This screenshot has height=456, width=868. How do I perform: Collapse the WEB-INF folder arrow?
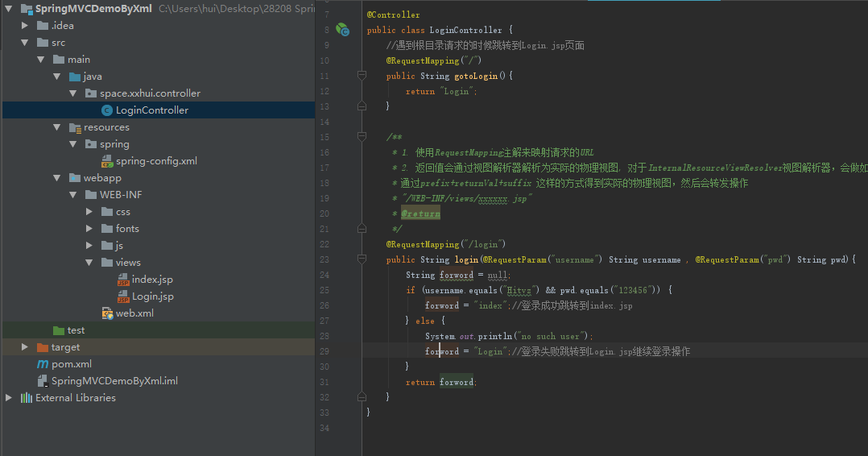tap(73, 195)
